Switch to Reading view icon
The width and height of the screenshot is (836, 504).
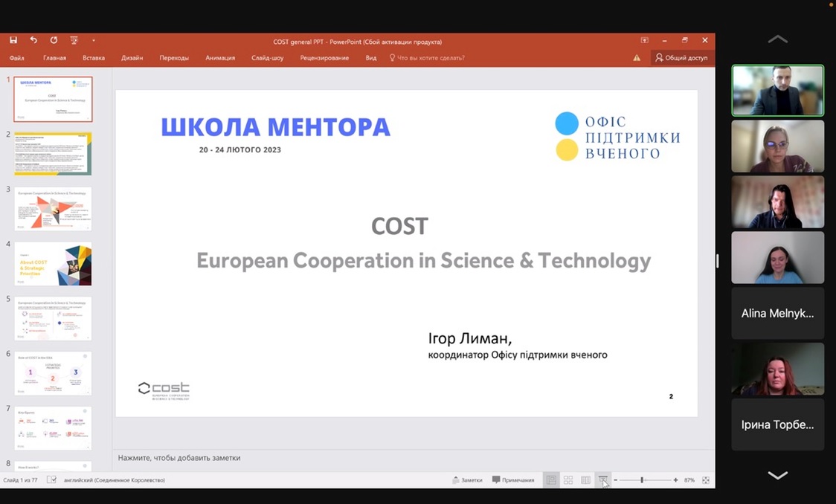pyautogui.click(x=585, y=480)
